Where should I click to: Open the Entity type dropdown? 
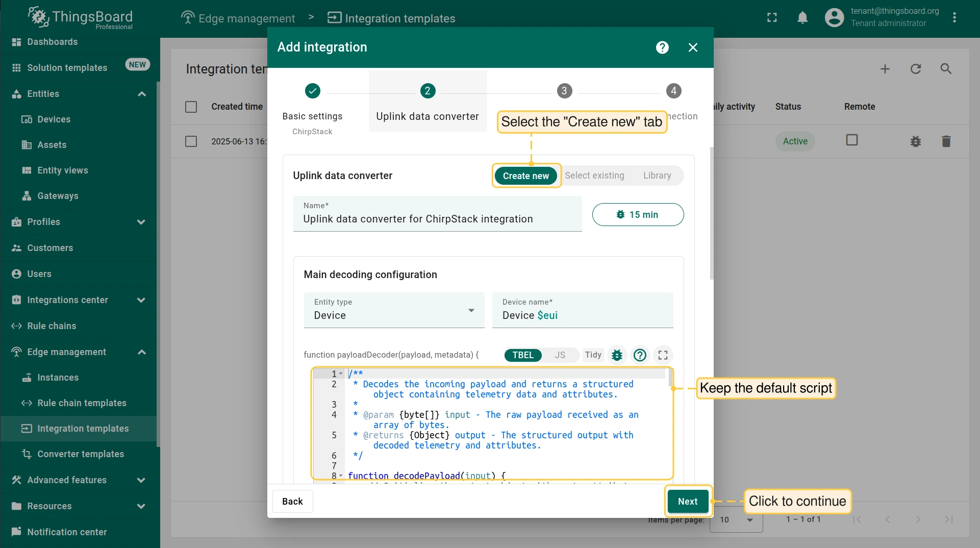click(394, 310)
